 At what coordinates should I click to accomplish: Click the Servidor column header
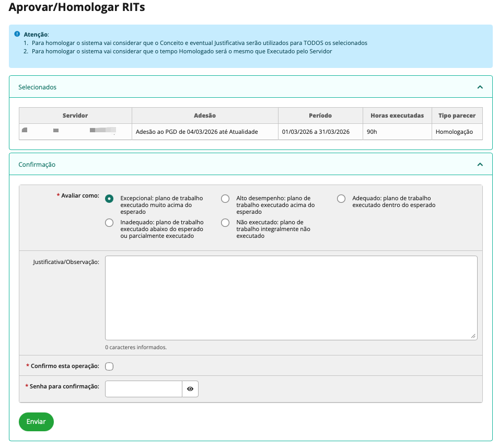pos(75,116)
